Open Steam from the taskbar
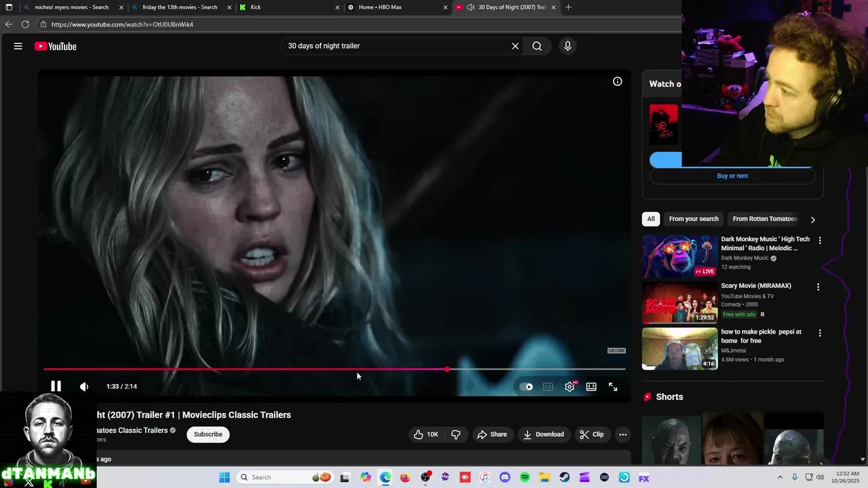Viewport: 868px width, 488px height. pos(564,477)
